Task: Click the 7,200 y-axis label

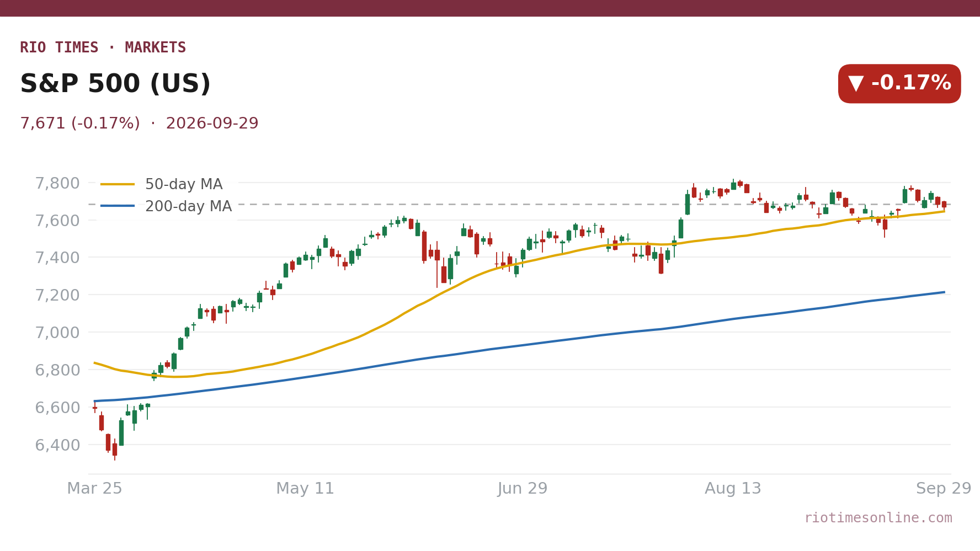Action: [57, 295]
